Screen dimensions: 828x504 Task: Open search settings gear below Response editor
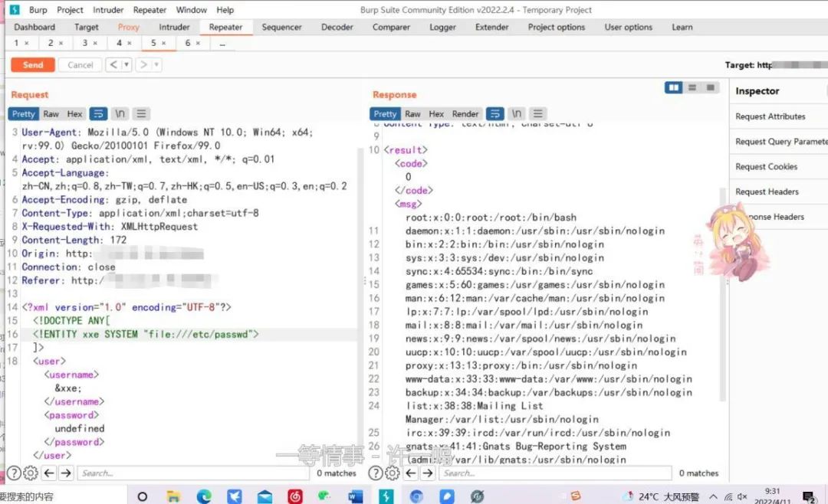(x=393, y=473)
